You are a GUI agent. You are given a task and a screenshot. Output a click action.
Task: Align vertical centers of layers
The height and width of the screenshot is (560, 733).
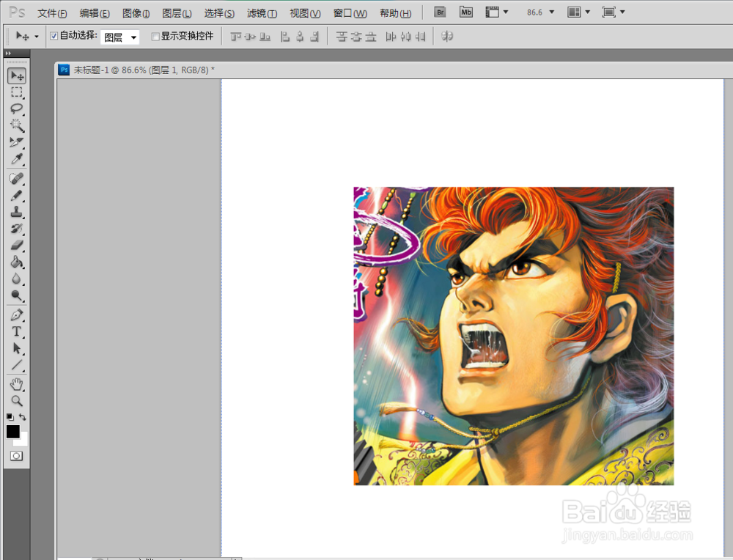pyautogui.click(x=251, y=37)
